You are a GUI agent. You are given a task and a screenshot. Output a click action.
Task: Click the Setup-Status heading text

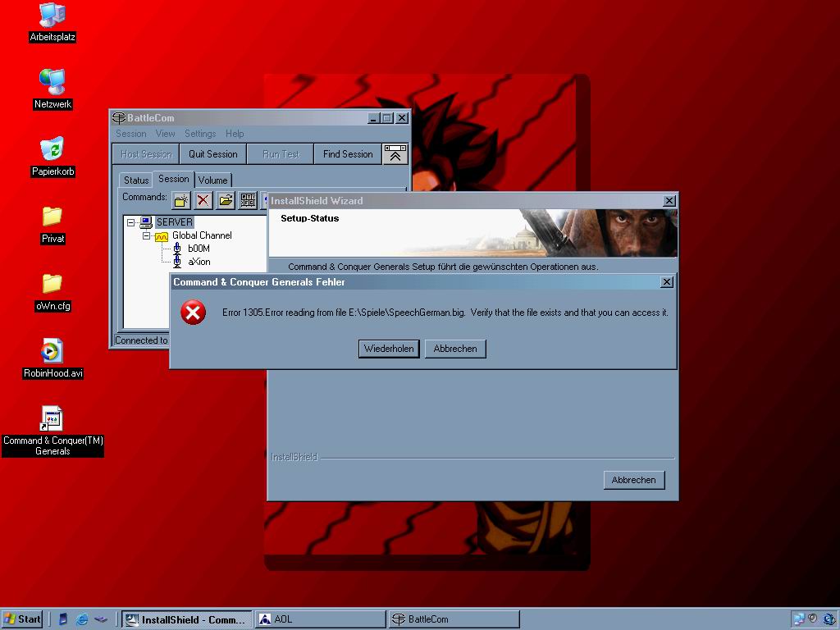pyautogui.click(x=309, y=218)
